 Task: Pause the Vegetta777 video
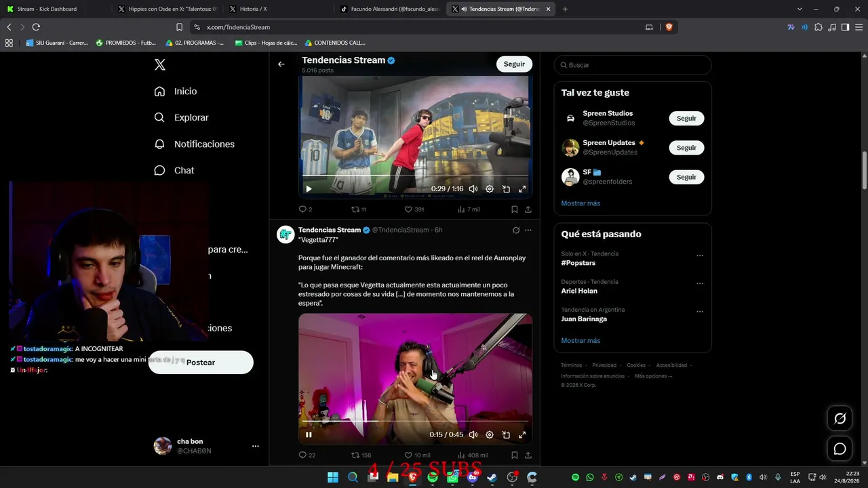point(309,435)
